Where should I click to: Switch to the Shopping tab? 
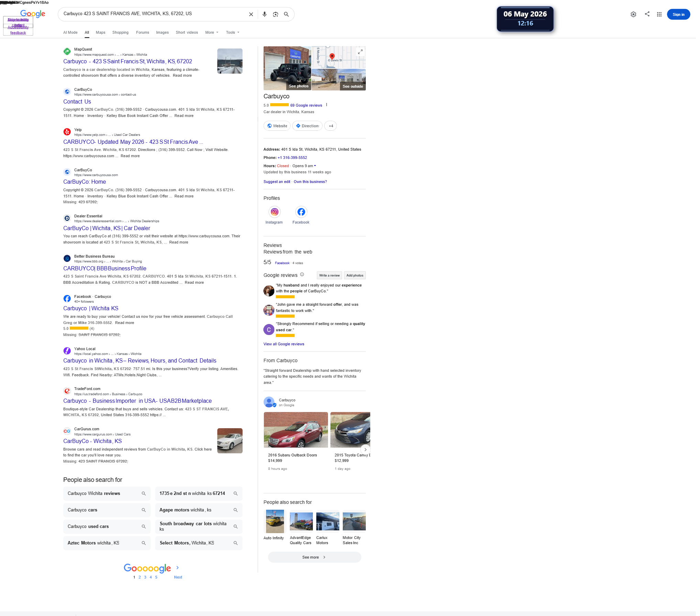coord(120,33)
